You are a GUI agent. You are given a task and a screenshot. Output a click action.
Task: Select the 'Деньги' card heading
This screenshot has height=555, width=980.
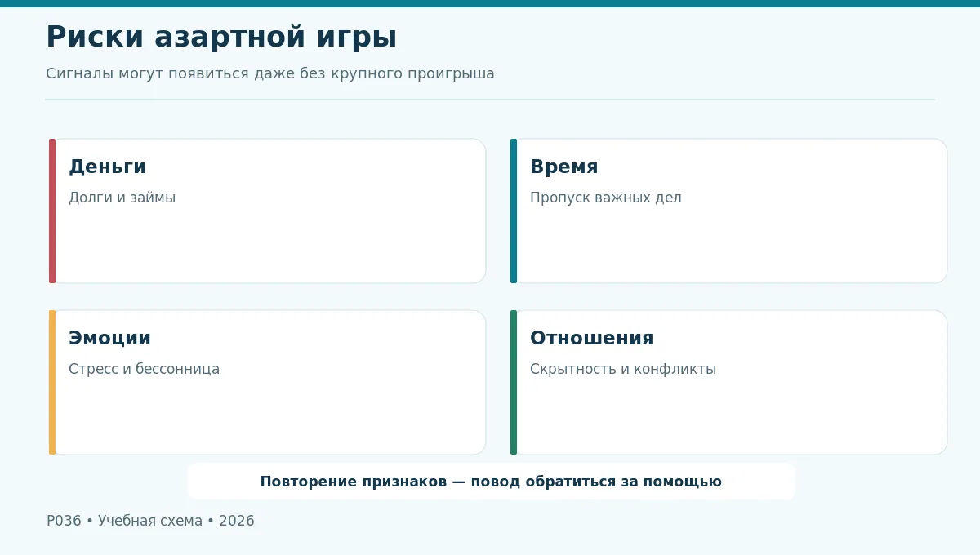(107, 166)
